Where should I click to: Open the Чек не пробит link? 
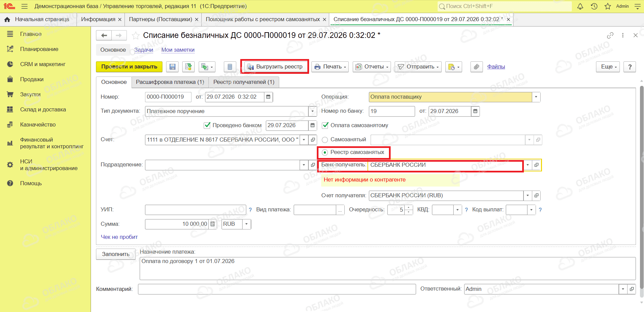click(119, 237)
